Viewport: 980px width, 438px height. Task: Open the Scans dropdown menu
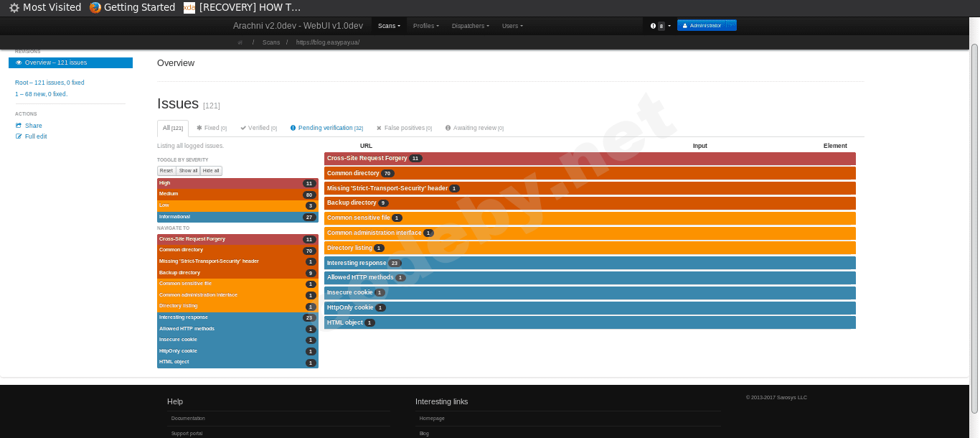pos(389,26)
